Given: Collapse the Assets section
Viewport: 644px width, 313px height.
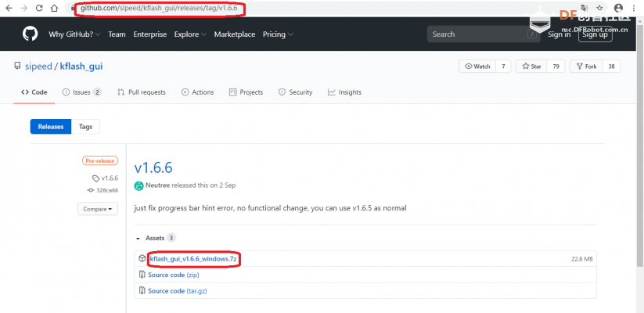Looking at the screenshot, I should [155, 238].
